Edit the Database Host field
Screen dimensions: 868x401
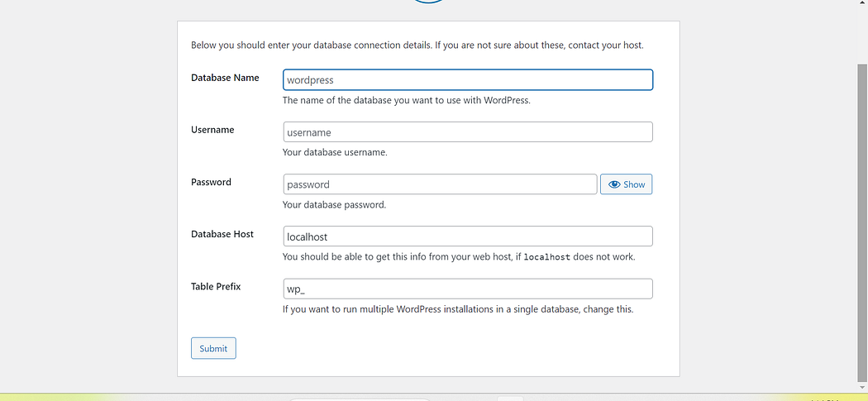click(468, 236)
